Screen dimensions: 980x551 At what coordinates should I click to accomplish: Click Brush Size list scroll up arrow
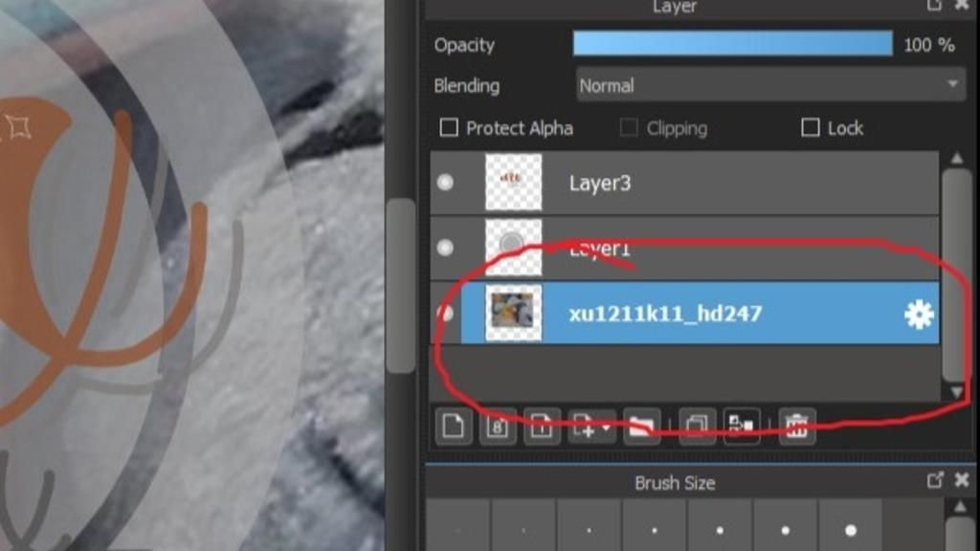[960, 506]
